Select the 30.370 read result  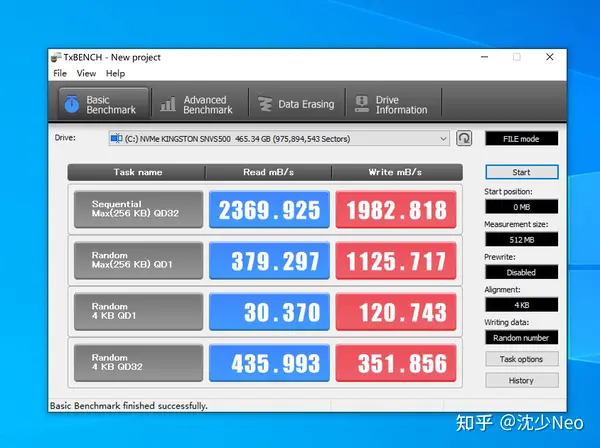(x=269, y=311)
